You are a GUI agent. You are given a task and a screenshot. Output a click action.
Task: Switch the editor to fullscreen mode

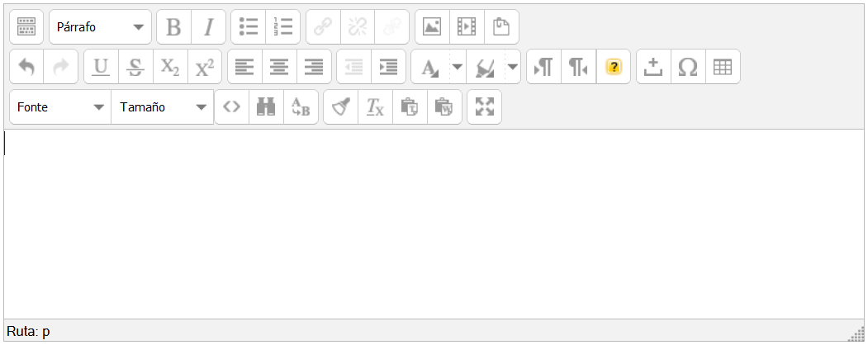coord(485,107)
